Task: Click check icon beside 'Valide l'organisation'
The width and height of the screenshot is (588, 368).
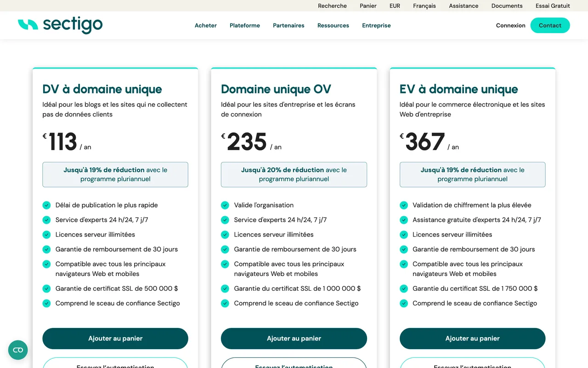Action: tap(225, 205)
